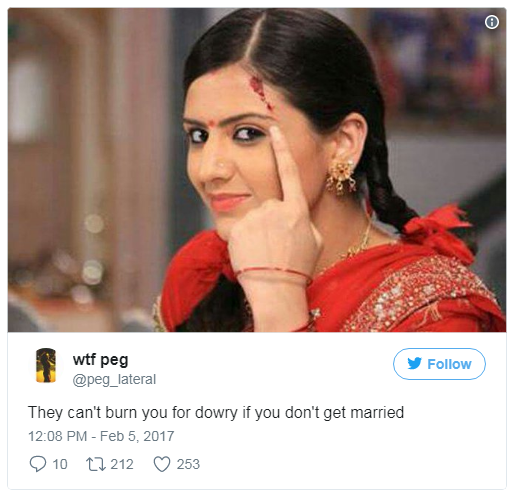The image size is (522, 497).
Task: Open the wtf peg profile avatar
Action: [x=46, y=365]
